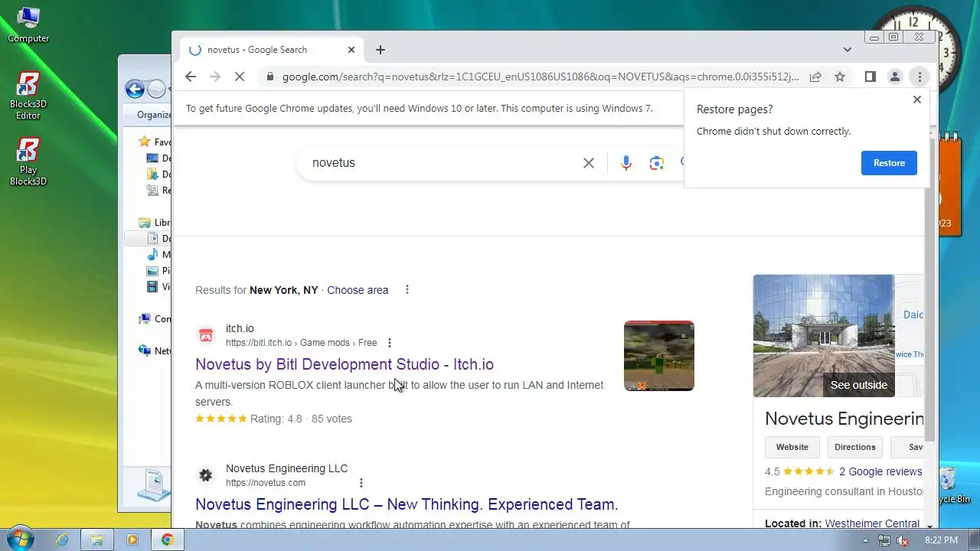Click Choose area link

[358, 290]
